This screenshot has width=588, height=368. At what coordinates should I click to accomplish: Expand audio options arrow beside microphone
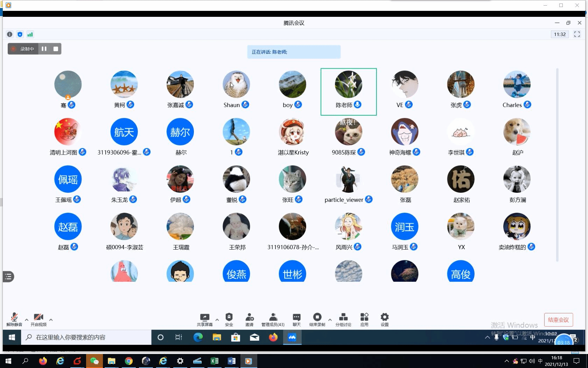click(27, 320)
